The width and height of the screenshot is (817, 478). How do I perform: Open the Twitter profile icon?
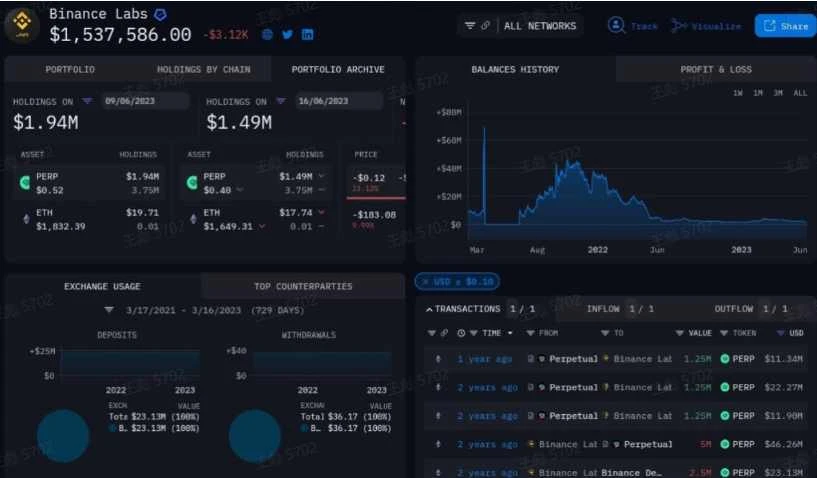[287, 34]
